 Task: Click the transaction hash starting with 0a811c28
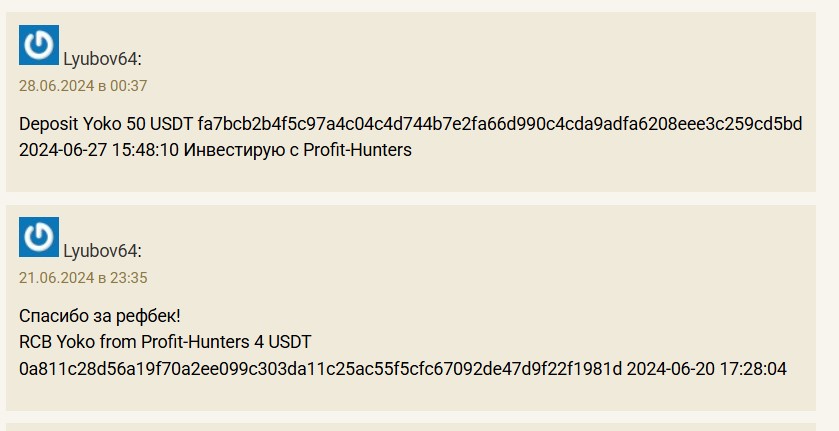[x=320, y=369]
